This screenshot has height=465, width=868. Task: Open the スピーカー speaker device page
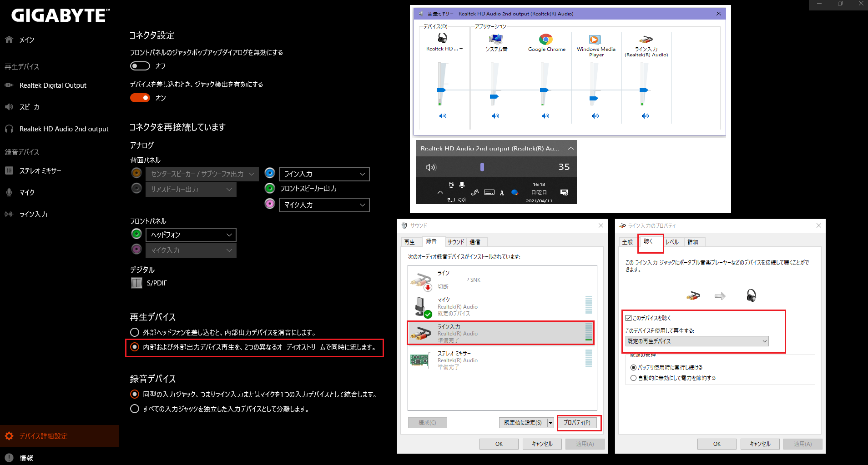tap(31, 107)
